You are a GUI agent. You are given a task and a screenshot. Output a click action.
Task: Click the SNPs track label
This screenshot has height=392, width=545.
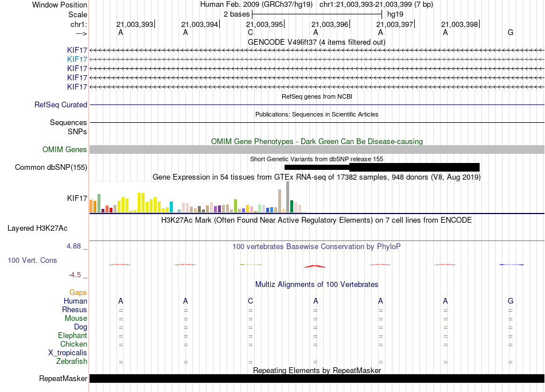click(77, 131)
